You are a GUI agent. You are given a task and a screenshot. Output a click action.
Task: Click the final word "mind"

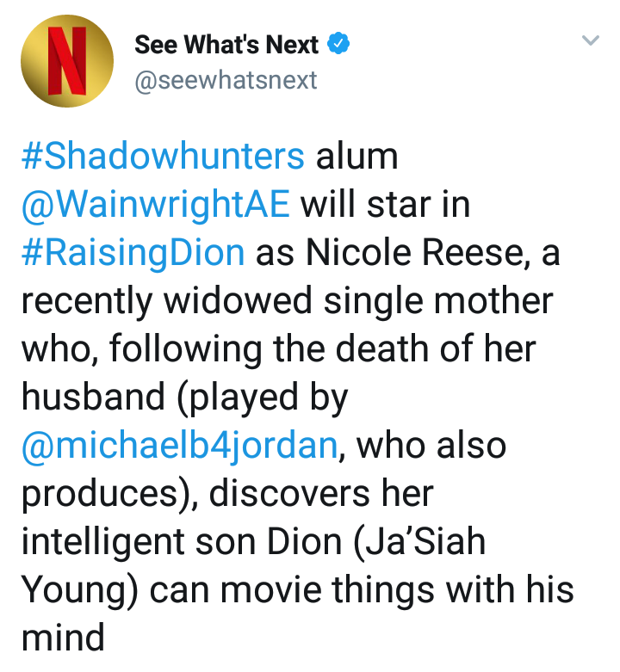pyautogui.click(x=62, y=638)
